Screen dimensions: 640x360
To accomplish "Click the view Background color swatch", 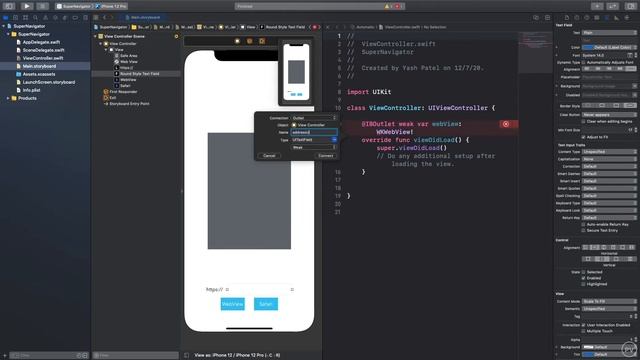I will pyautogui.click(x=588, y=347).
